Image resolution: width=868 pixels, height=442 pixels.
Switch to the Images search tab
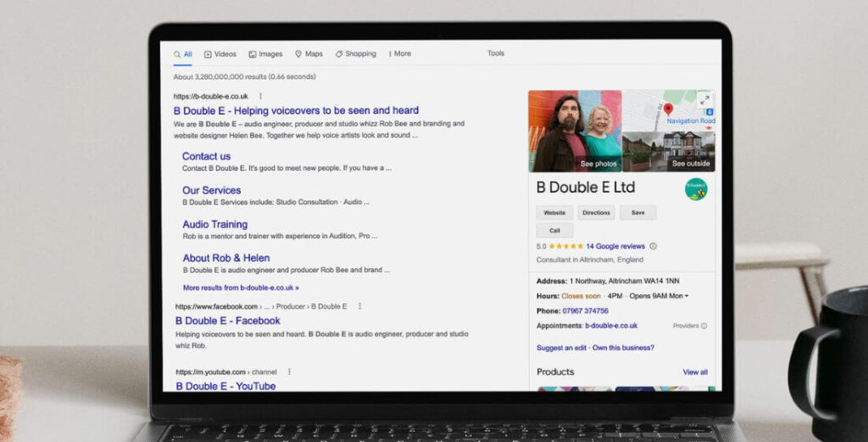click(x=265, y=54)
